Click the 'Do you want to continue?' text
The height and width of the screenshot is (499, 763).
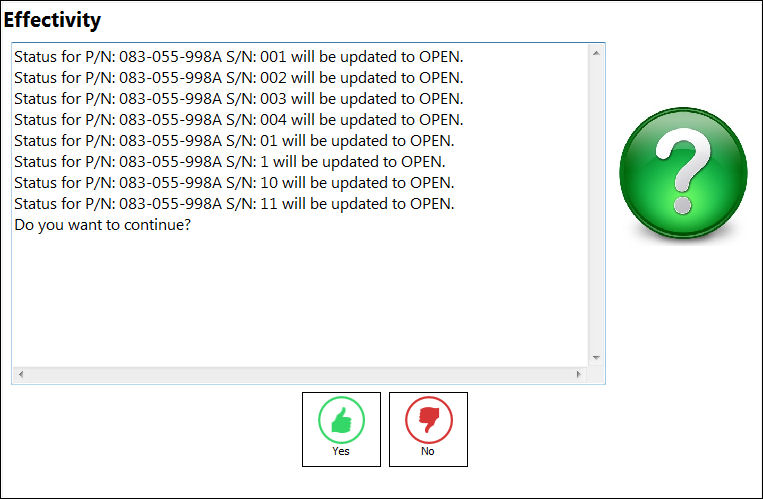click(103, 225)
